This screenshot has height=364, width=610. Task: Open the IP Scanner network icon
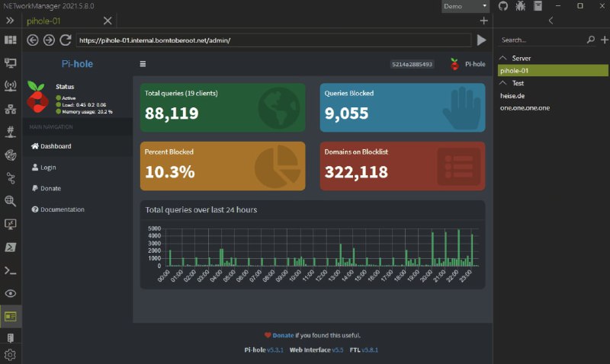pos(10,109)
